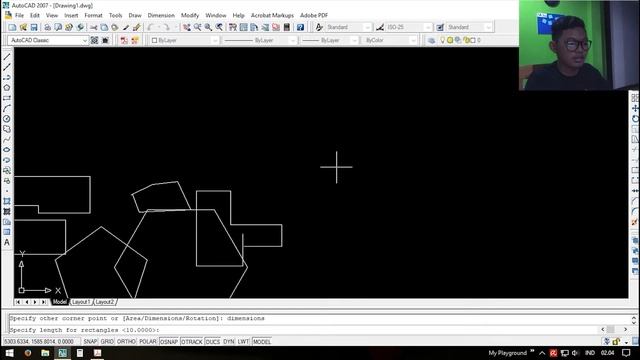Toggle ORTHO mode in status bar
Image resolution: width=640 pixels, height=360 pixels.
click(126, 342)
